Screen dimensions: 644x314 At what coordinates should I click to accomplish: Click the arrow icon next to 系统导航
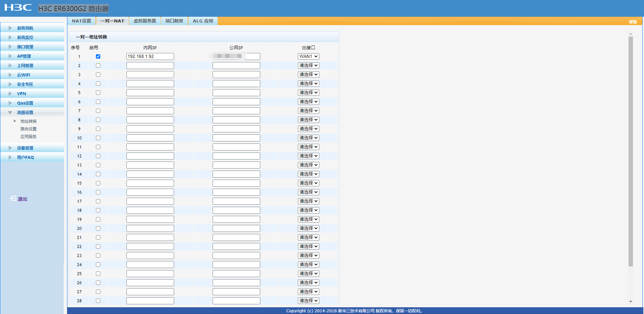10,28
